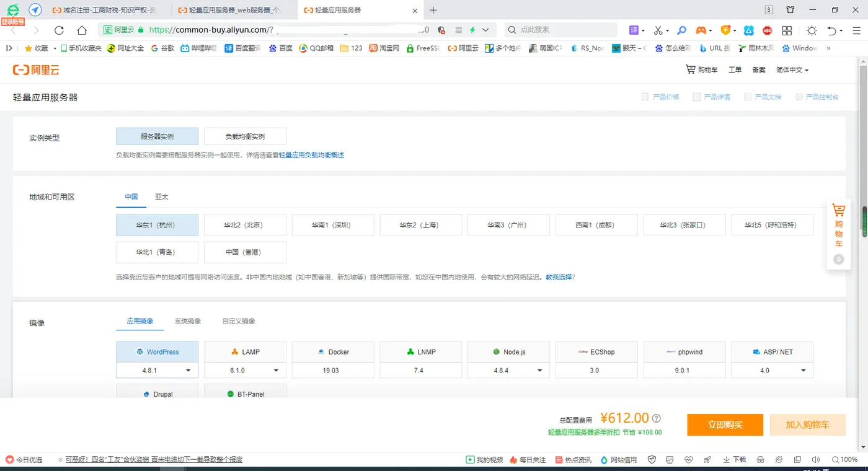Click the 阿里云 logo in page header
Screen dimensions: 868x471
(x=36, y=70)
